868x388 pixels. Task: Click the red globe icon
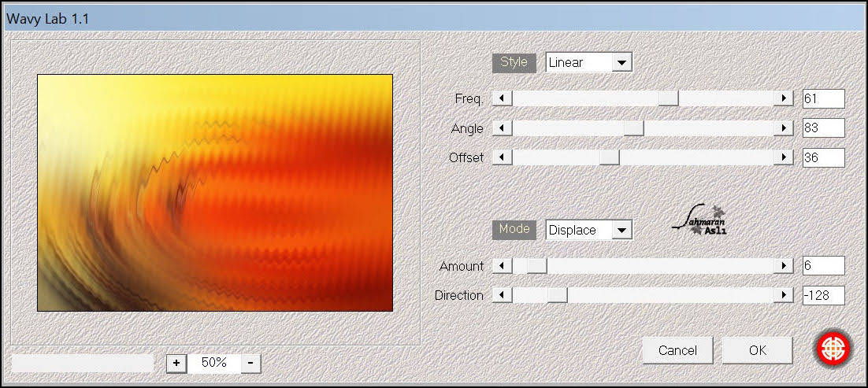(x=833, y=349)
